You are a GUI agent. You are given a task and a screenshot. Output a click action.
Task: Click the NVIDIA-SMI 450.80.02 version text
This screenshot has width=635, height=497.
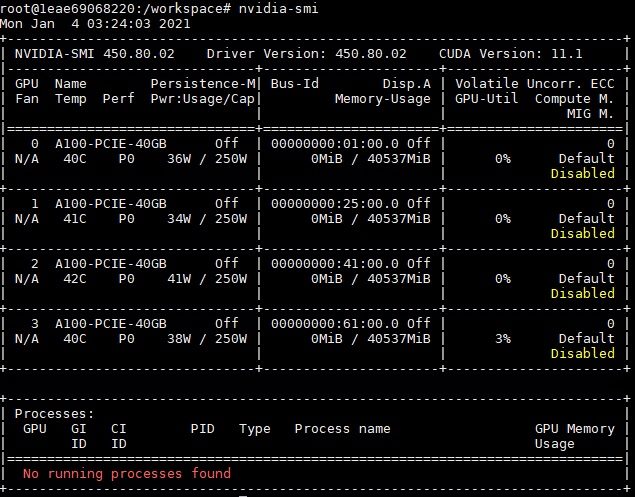tap(95, 53)
